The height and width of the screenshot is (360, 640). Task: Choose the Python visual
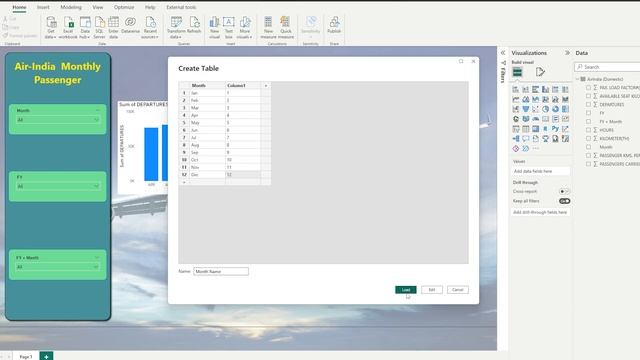[x=555, y=129]
